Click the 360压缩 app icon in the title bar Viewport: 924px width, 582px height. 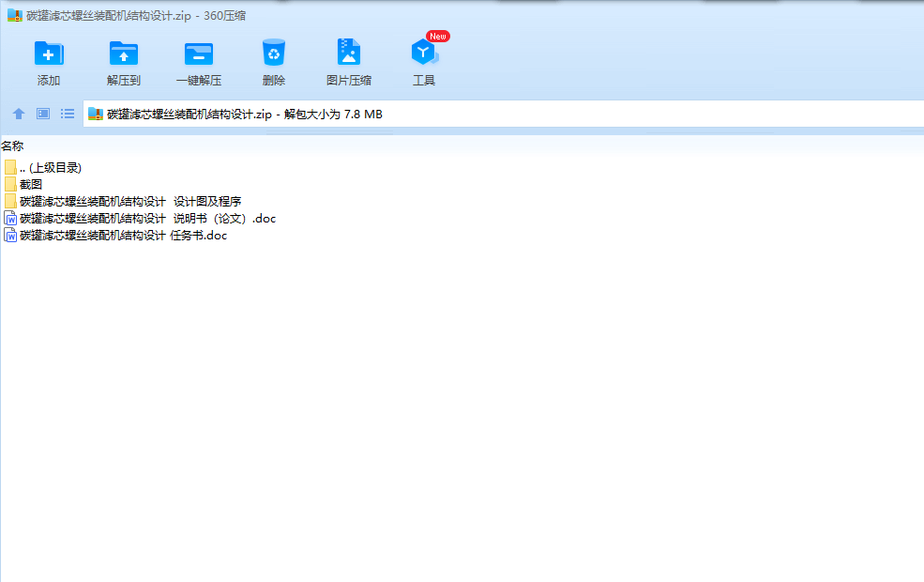(x=15, y=16)
